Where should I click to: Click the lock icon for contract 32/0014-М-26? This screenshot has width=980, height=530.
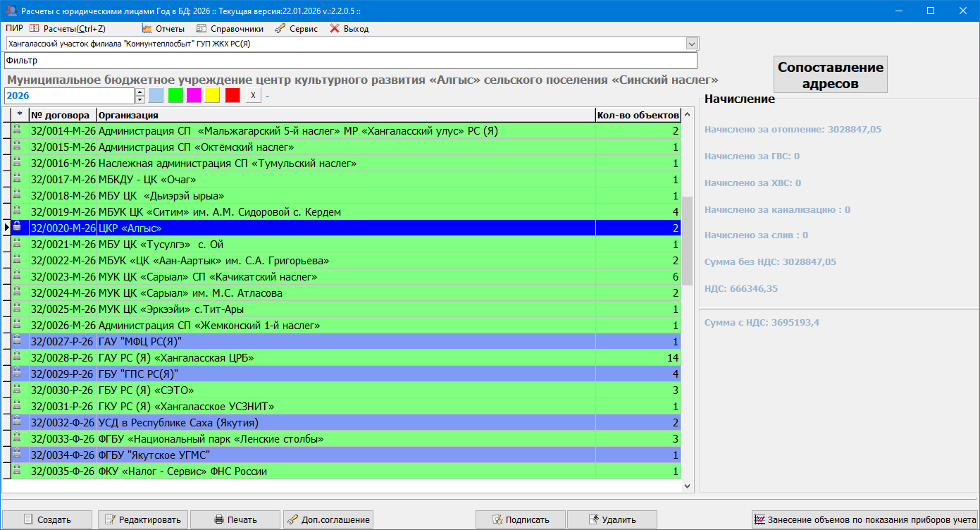18,131
